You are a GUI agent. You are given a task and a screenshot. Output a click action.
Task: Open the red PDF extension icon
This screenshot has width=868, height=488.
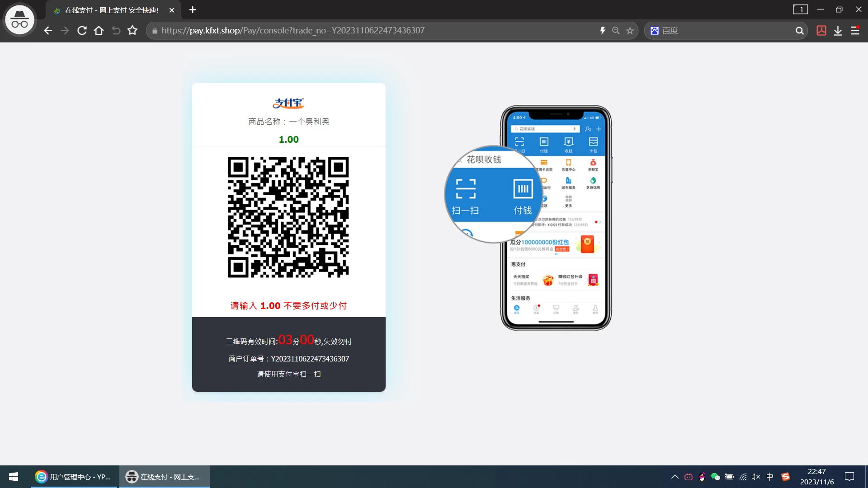click(x=821, y=31)
